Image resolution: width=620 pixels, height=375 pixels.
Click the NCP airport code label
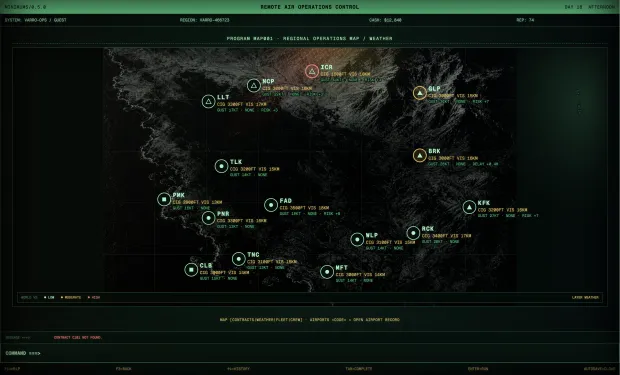268,81
